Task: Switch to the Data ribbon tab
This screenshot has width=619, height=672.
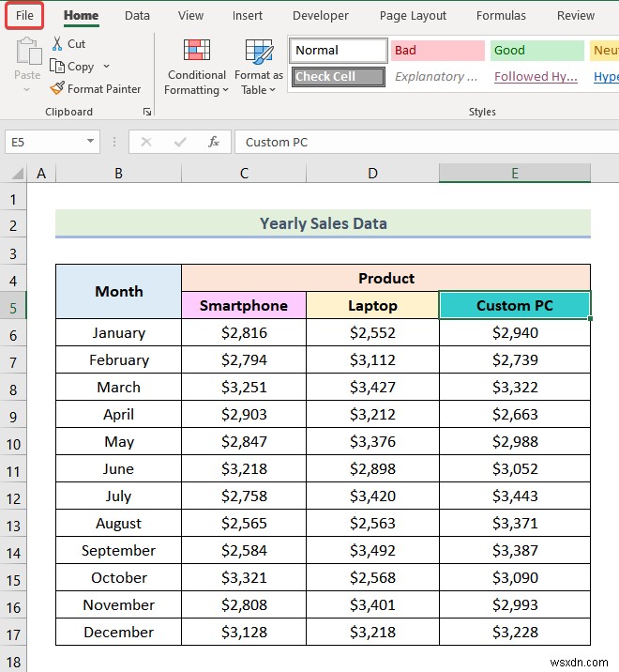Action: pyautogui.click(x=137, y=16)
